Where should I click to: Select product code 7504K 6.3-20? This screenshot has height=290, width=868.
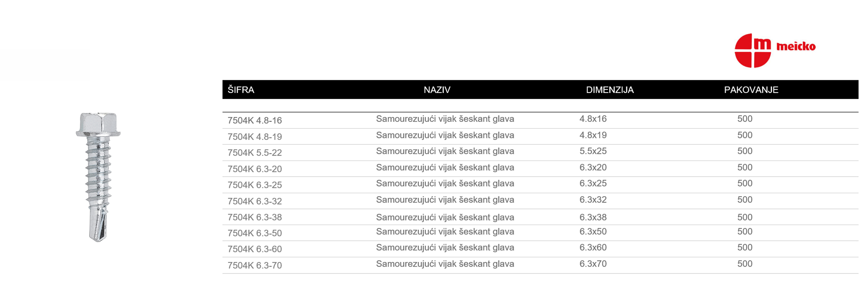(x=255, y=169)
